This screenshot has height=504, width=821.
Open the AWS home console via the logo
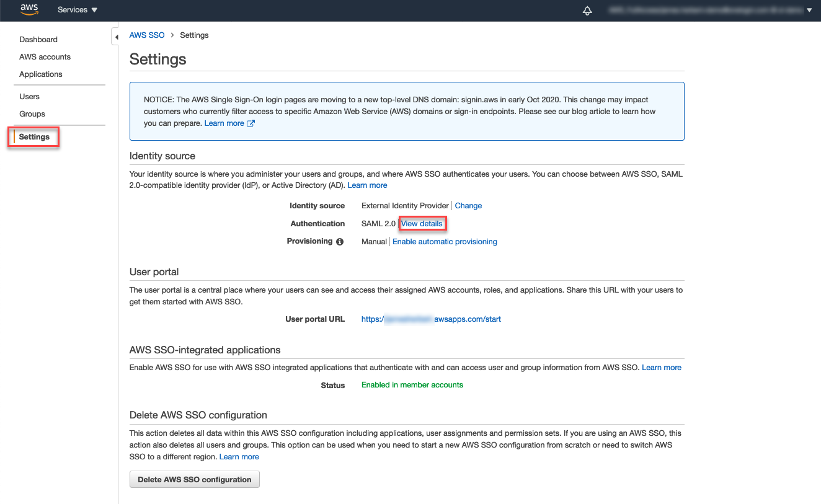(x=29, y=10)
